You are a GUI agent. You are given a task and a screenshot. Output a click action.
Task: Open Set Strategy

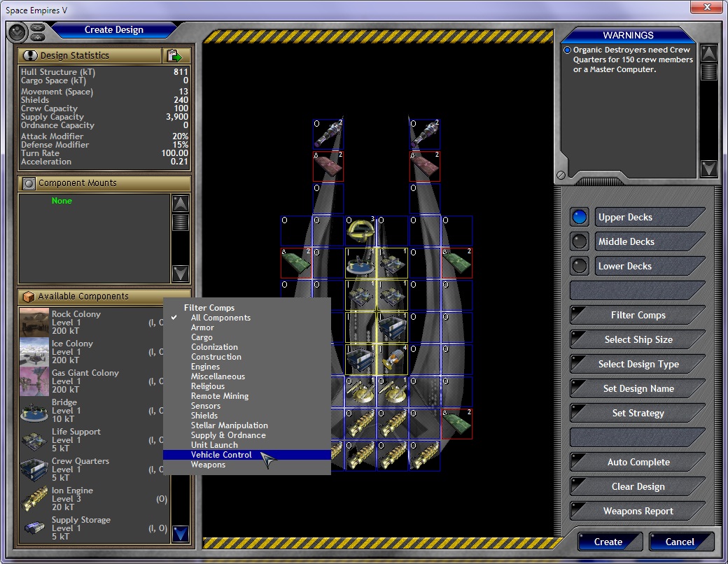coord(638,413)
